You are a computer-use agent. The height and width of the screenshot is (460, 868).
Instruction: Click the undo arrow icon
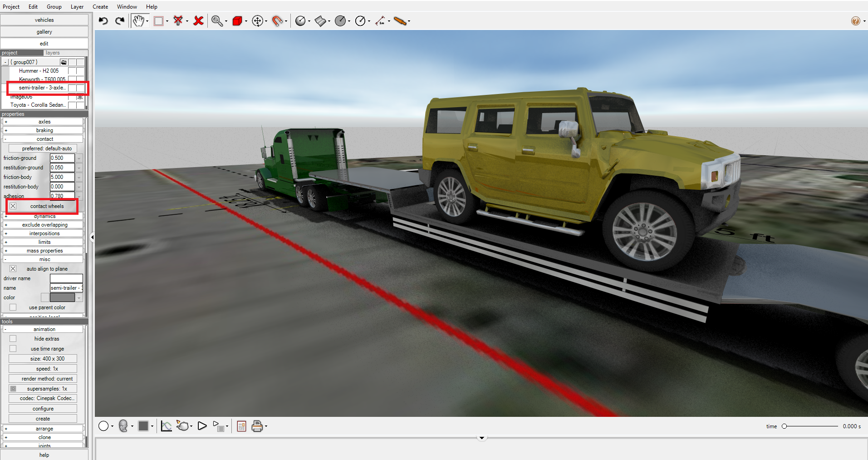click(x=103, y=21)
